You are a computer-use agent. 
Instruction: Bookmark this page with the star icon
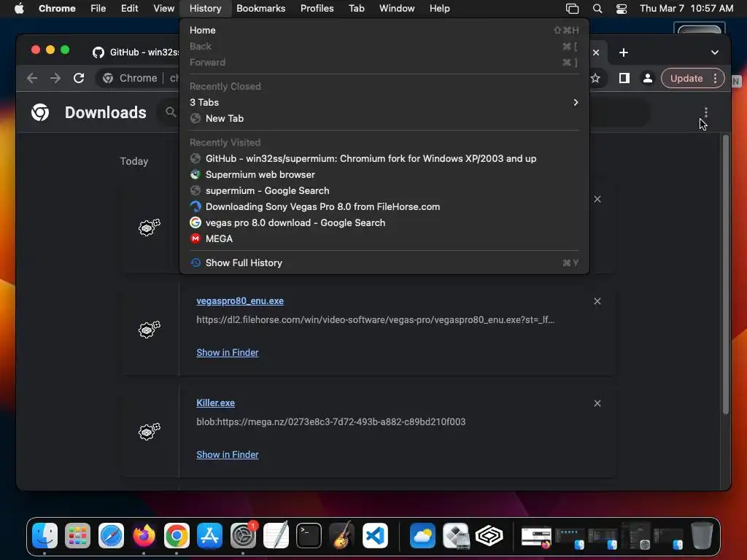coord(595,78)
